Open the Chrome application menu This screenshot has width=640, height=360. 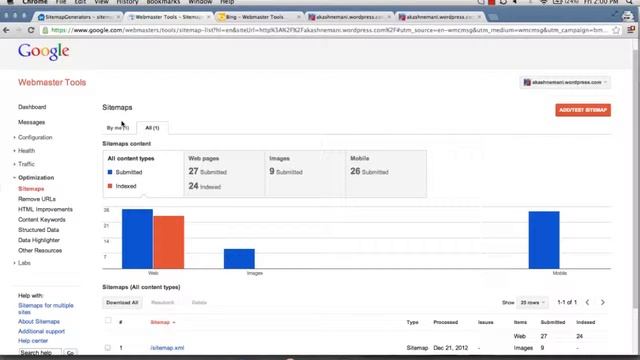click(35, 2)
